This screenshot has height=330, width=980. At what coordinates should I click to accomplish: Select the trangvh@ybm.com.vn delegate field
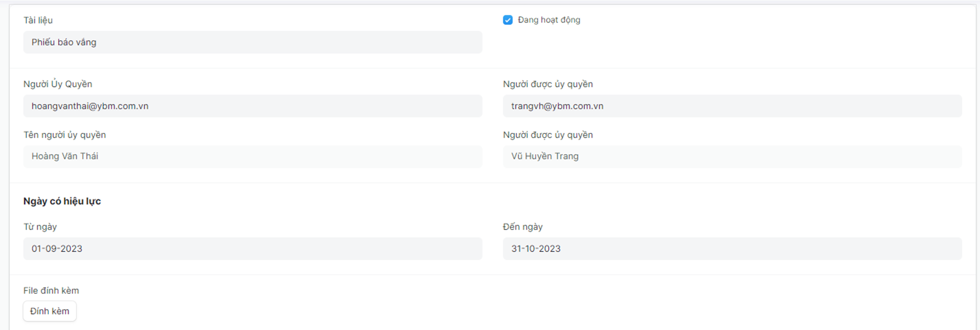point(732,106)
